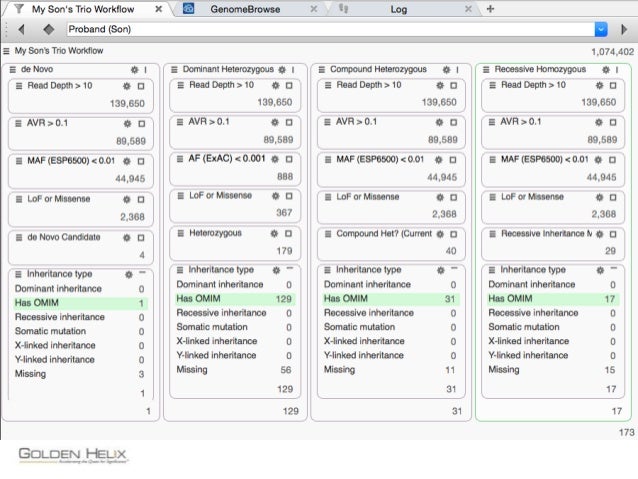This screenshot has height=479, width=638.
Task: Open gear on Recessive Homozygous Inheritance type card
Action: [600, 270]
